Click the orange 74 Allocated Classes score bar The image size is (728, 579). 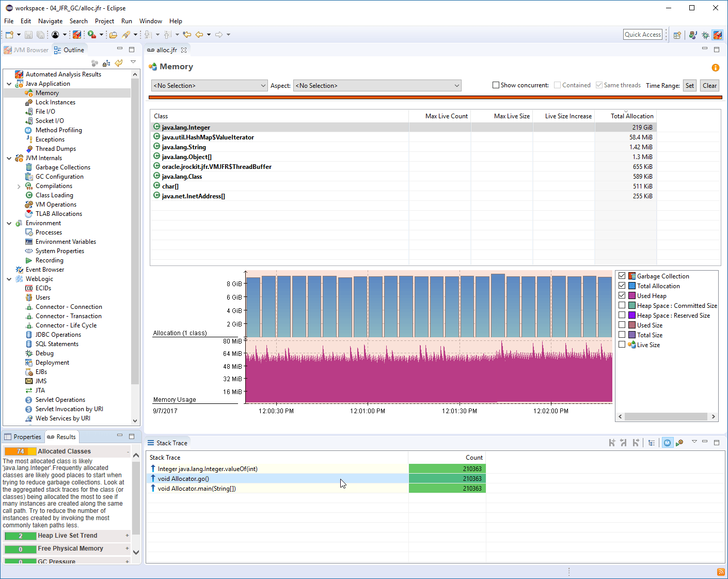click(x=20, y=451)
